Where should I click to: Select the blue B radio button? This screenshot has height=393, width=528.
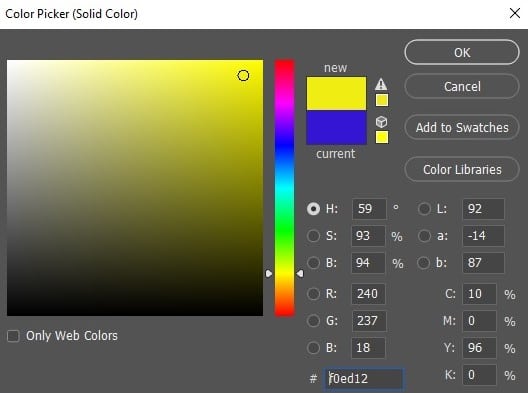[x=313, y=348]
